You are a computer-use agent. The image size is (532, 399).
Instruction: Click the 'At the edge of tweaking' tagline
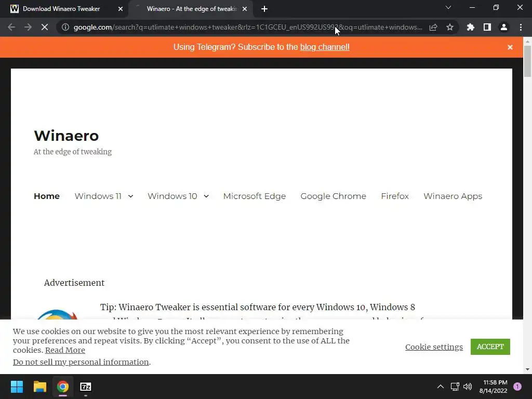coord(73,152)
